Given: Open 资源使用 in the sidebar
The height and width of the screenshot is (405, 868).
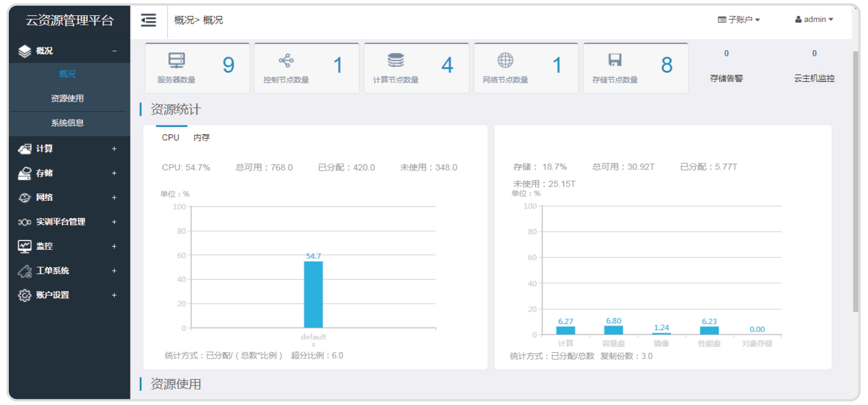Looking at the screenshot, I should (67, 98).
